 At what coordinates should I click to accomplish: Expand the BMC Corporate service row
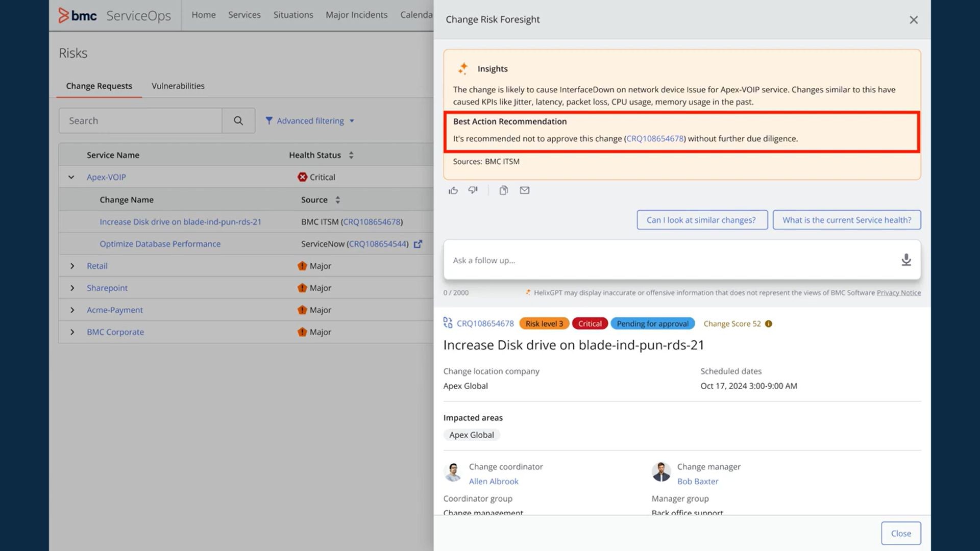(72, 332)
